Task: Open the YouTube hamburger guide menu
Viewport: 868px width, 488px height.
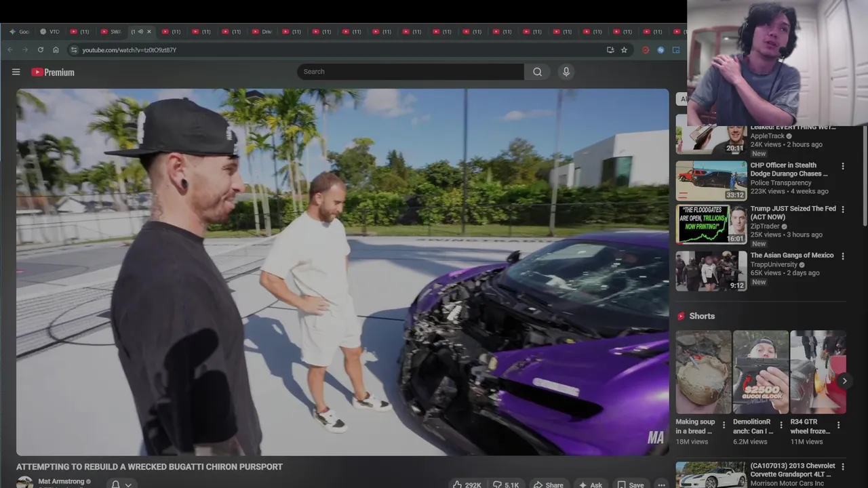Action: click(16, 72)
